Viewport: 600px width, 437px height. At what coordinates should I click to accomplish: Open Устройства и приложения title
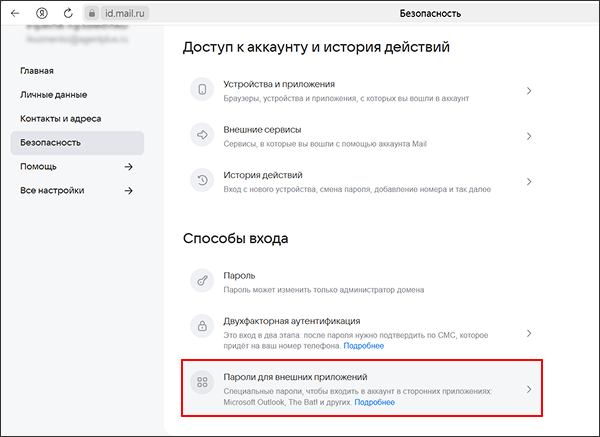(x=279, y=84)
